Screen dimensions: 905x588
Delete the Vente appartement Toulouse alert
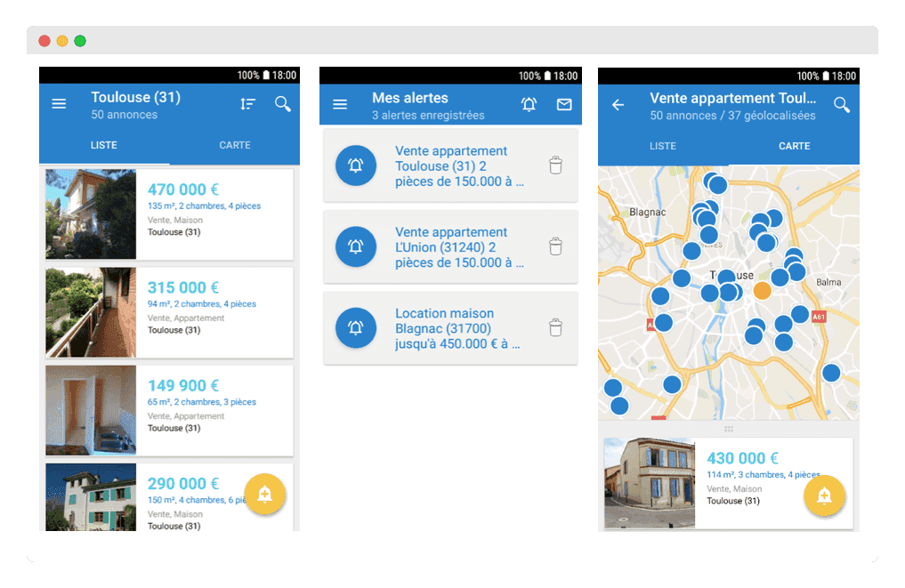(555, 165)
